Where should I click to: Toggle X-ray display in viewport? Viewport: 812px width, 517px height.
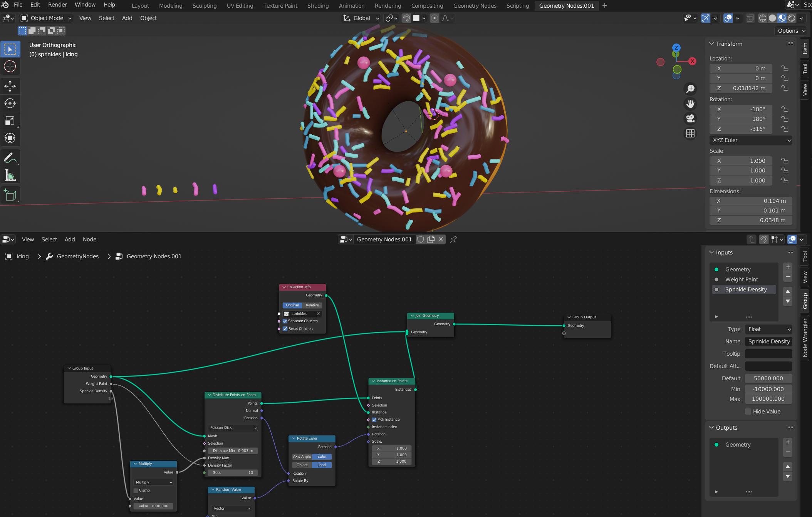[750, 18]
